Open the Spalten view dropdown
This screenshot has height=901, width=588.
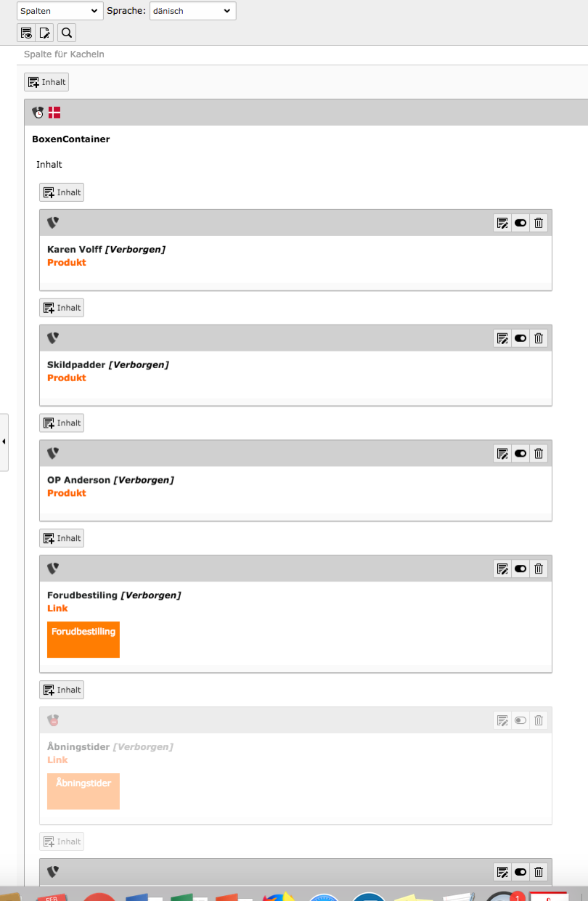click(60, 11)
